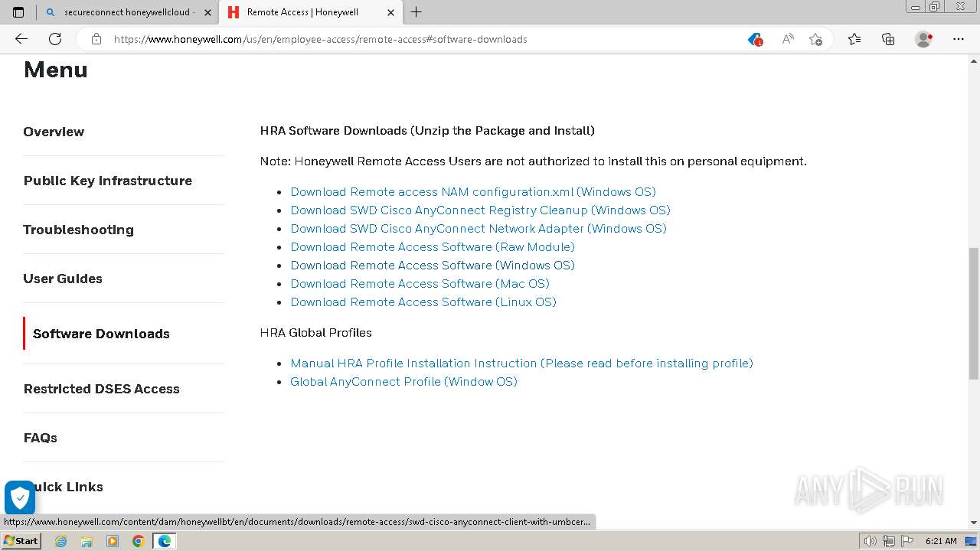Select Software Downloads in the menu
Screen dimensions: 980x551
click(x=101, y=334)
